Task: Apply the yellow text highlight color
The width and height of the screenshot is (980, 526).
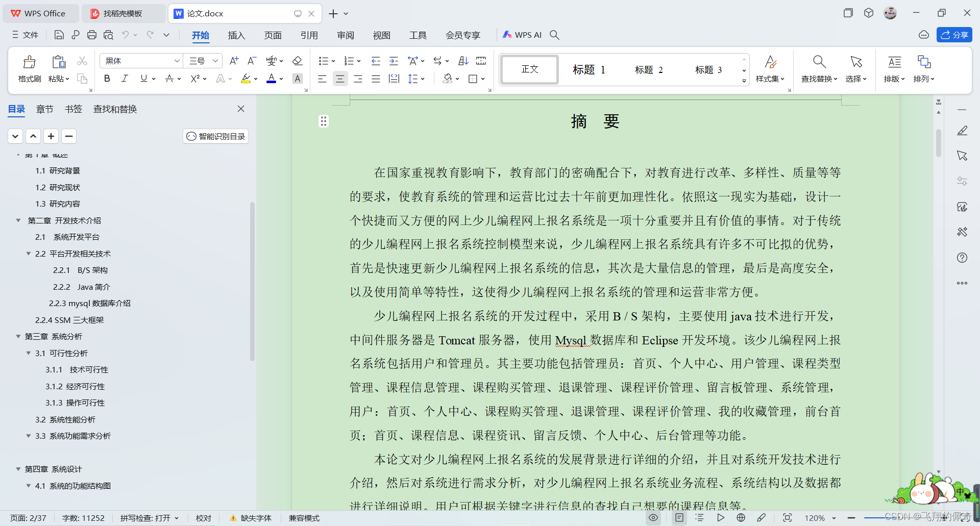Action: [x=246, y=79]
